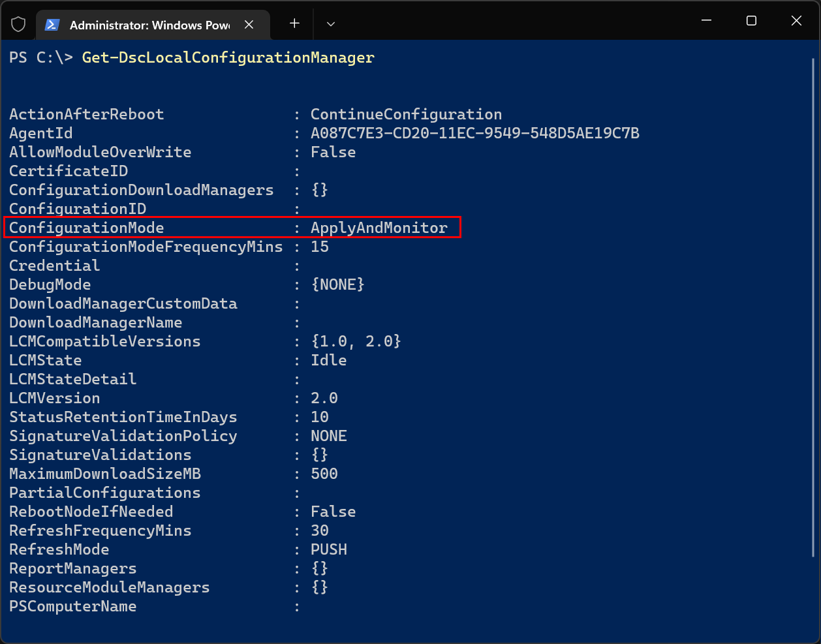This screenshot has height=644, width=821.
Task: Open a new tab with the plus button
Action: tap(294, 23)
